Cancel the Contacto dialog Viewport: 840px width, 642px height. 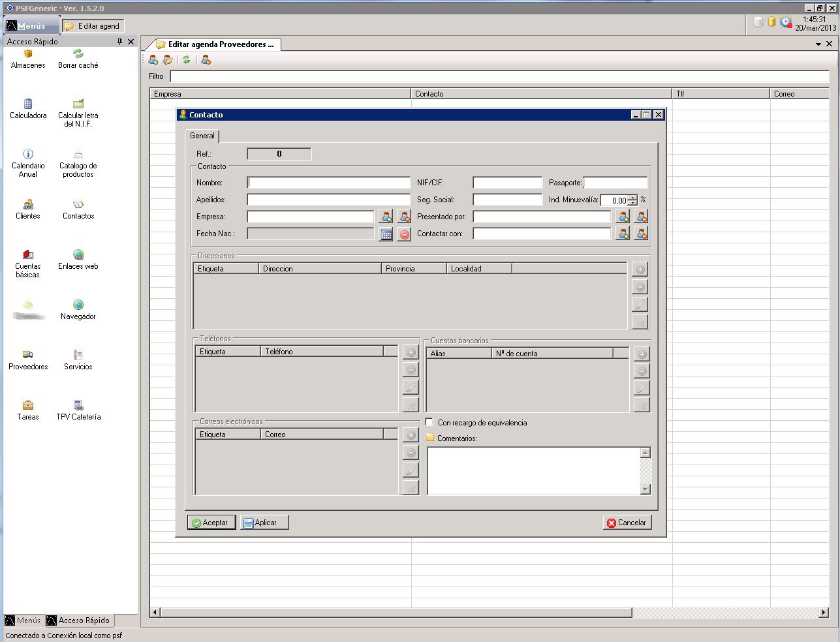(627, 523)
